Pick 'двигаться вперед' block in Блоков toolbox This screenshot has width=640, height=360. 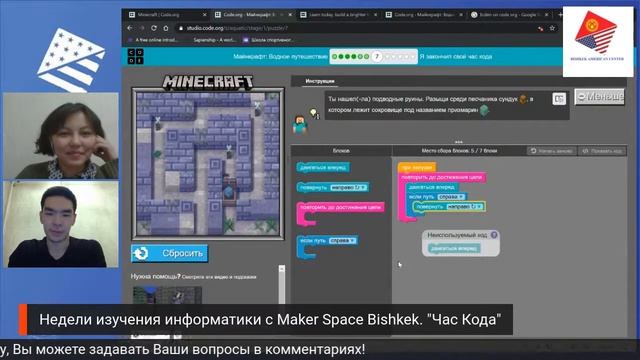(323, 167)
